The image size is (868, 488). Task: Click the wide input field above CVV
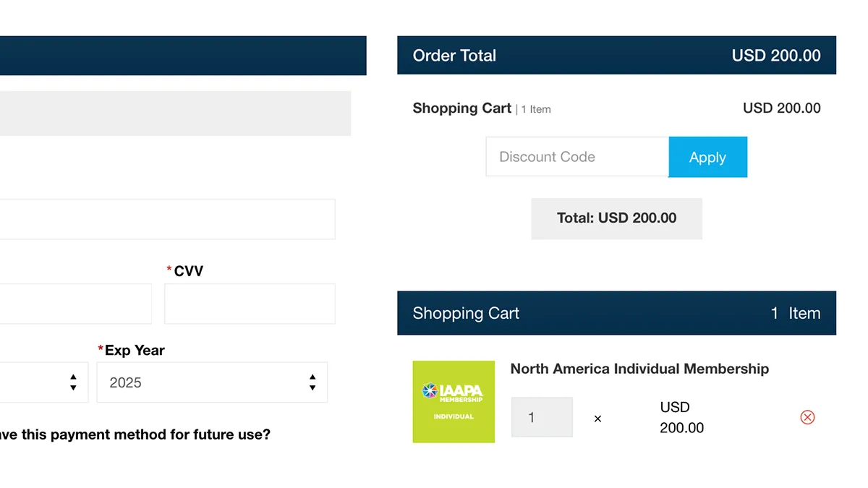[166, 219]
